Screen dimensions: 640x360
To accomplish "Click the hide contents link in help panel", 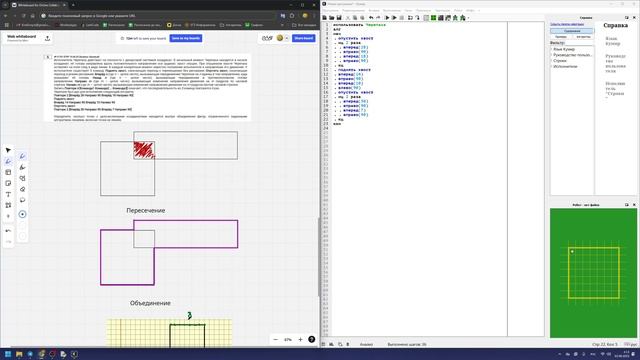I will coord(567,24).
